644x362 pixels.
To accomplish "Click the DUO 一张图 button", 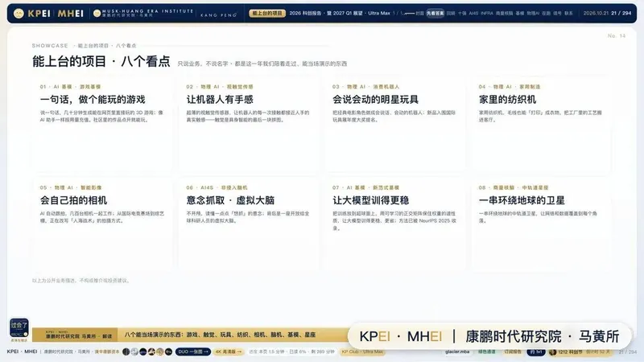I will (x=193, y=352).
